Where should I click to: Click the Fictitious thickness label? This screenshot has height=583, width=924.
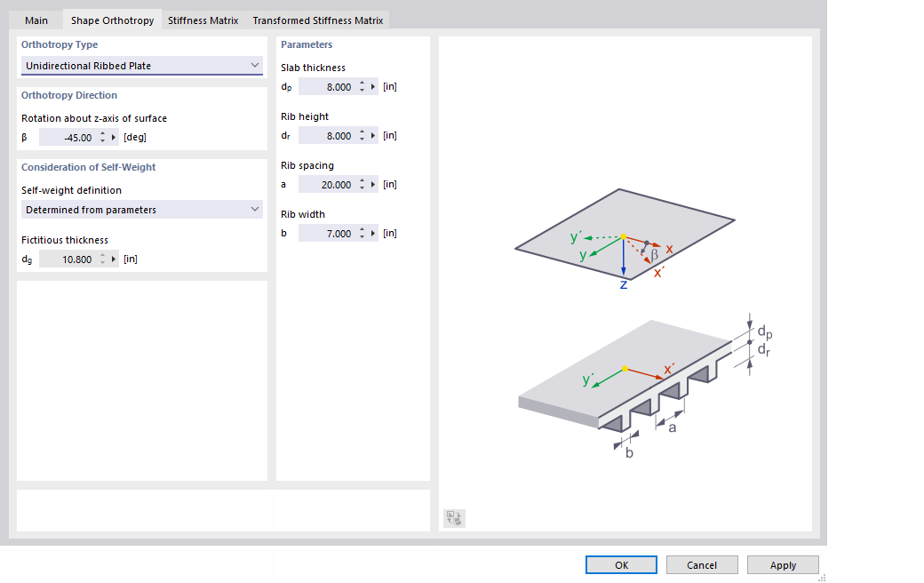pos(65,240)
